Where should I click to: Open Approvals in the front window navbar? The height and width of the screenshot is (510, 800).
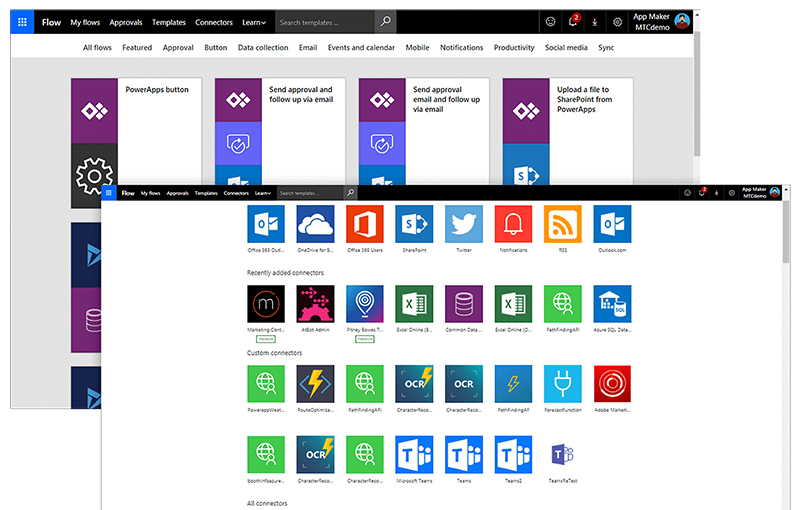177,192
